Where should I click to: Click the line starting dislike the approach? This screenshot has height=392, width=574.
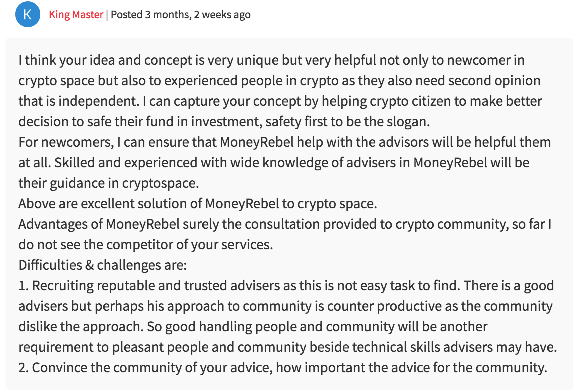click(x=253, y=327)
